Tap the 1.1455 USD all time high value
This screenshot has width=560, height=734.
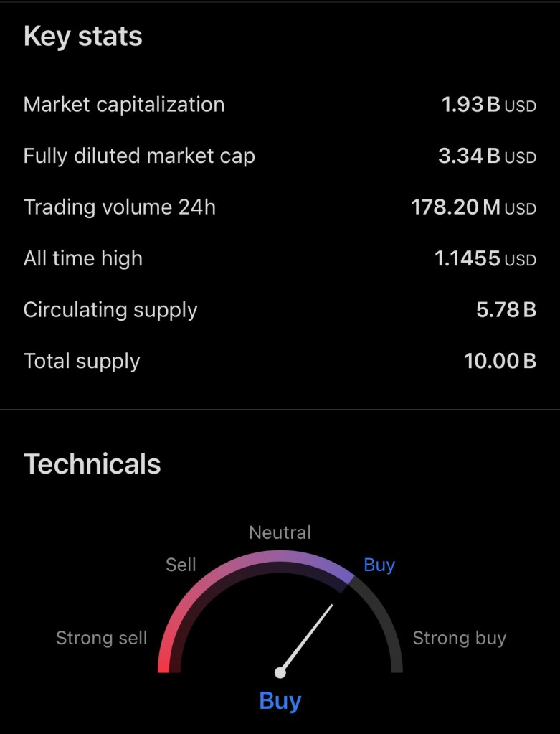485,258
